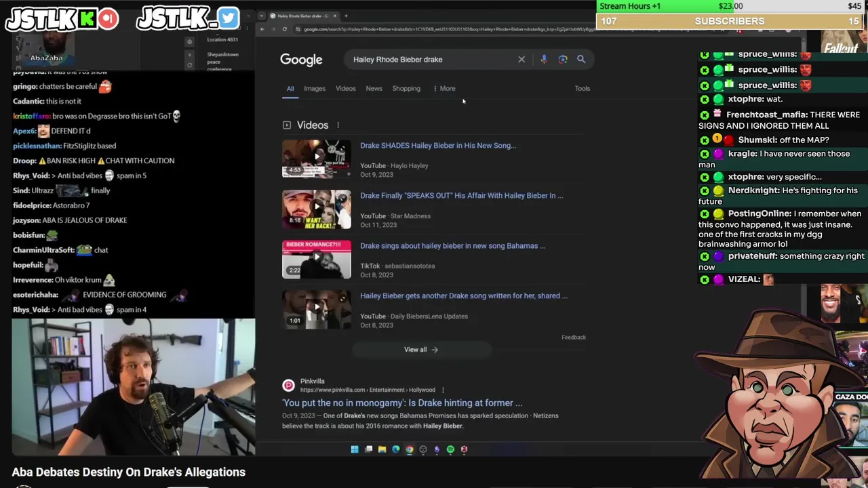Clear the Google search box with X

tap(521, 60)
